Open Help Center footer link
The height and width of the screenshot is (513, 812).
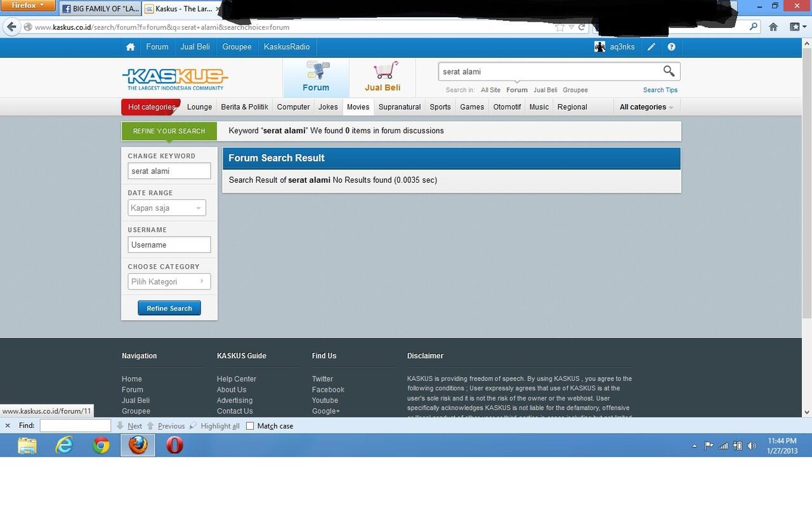point(237,379)
